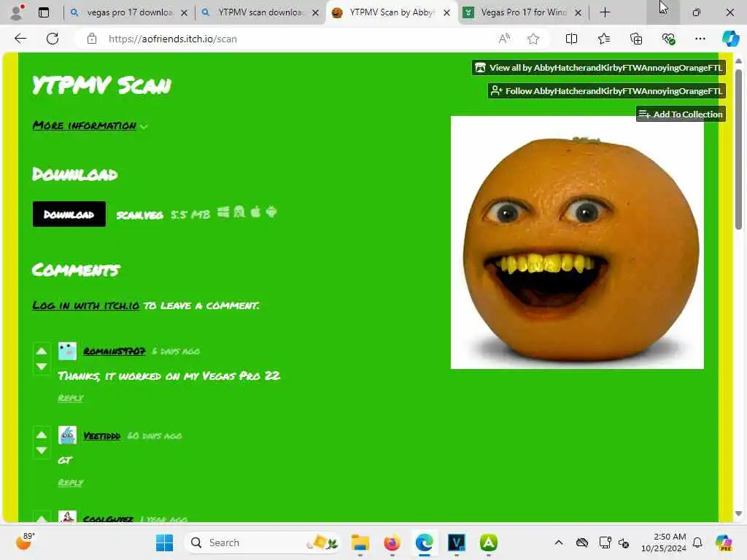This screenshot has height=560, width=747.
Task: Open Romains9707 user profile link
Action: [115, 351]
